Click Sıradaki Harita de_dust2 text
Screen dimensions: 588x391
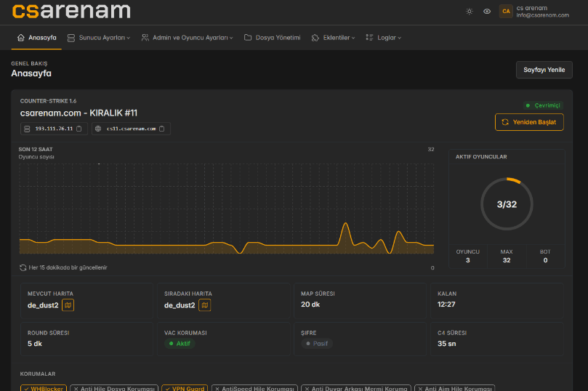pyautogui.click(x=180, y=305)
